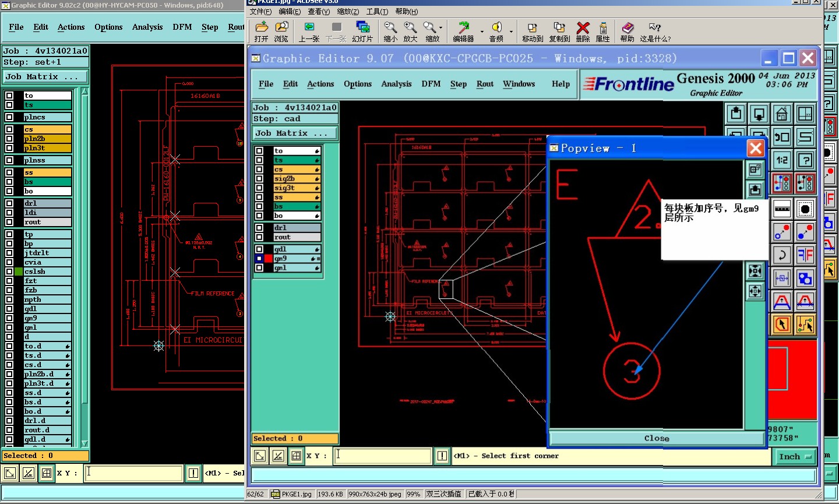Click snap grid icon in back window
Screen dimensions: 839x504
tap(47, 473)
